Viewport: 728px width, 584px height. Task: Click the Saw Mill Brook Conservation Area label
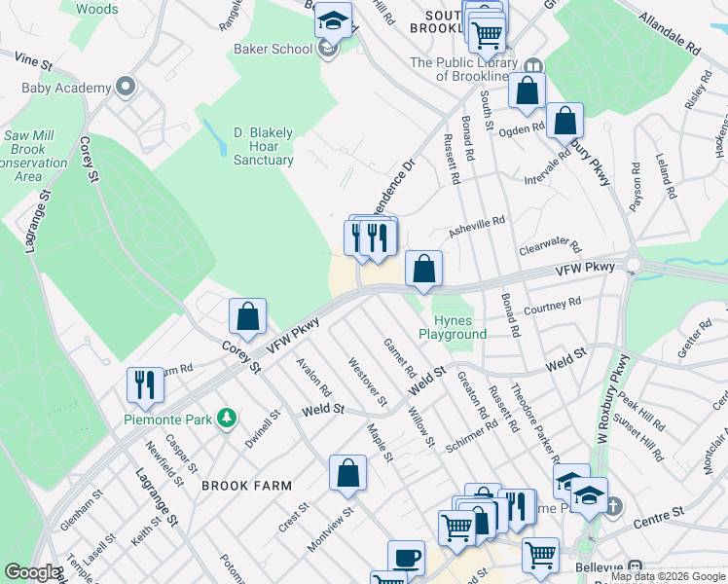tap(32, 156)
